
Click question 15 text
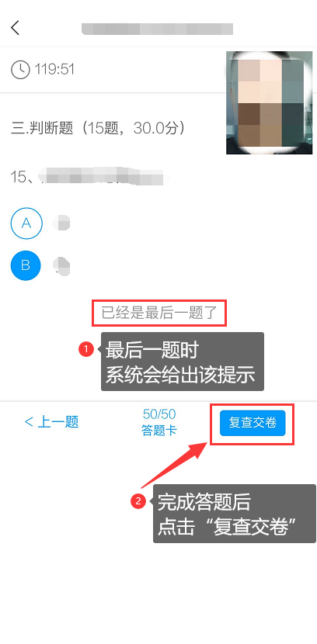(90, 178)
